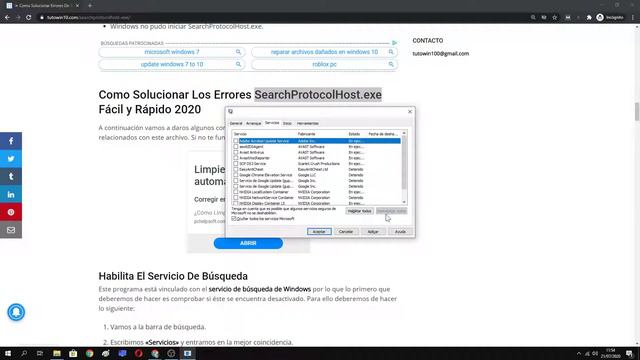Select the browser tab 'Como Solucionar Errores'
The width and height of the screenshot is (640, 360).
(x=42, y=6)
